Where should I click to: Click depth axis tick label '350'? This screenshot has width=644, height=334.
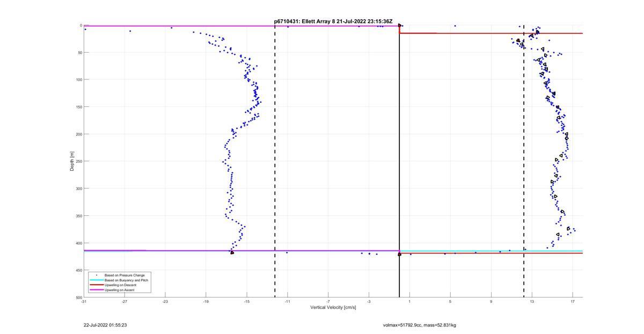[78, 216]
